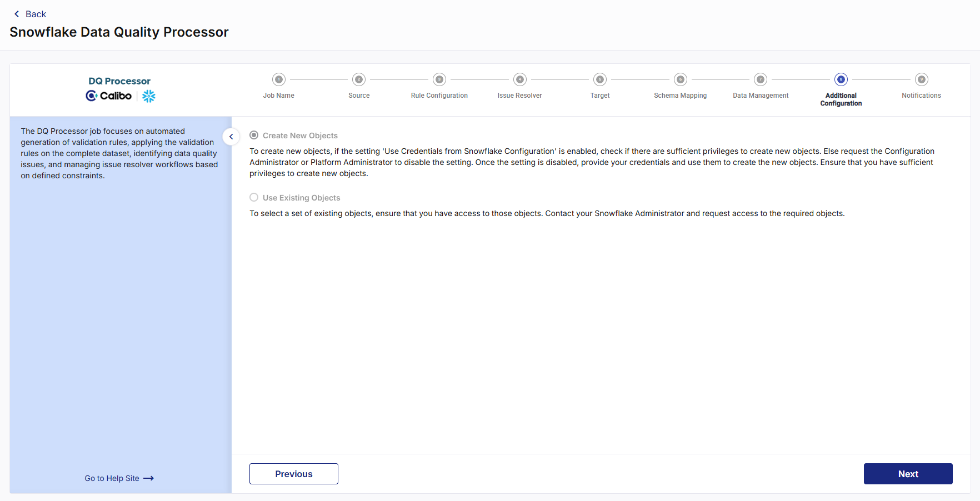Click the Additional Configuration step label
The image size is (980, 501).
841,99
